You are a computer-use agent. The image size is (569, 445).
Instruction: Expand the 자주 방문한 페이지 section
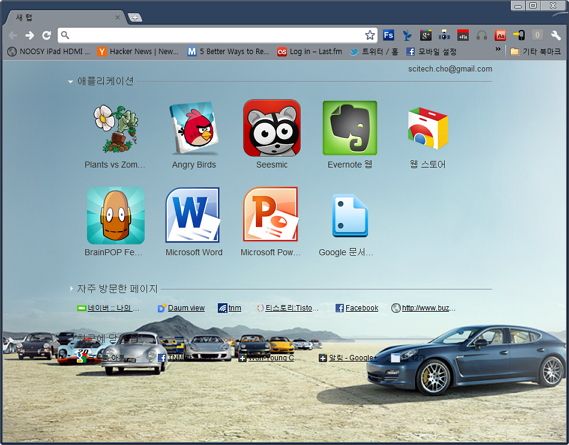coord(71,289)
